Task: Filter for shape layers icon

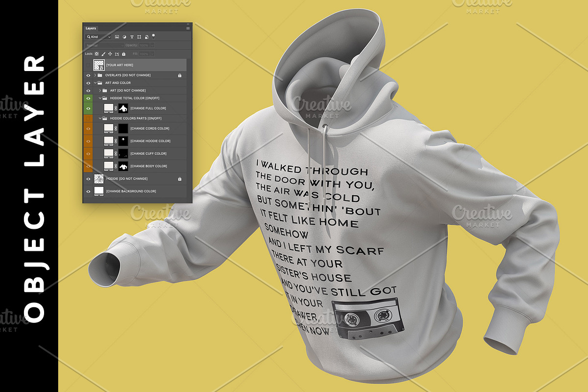Action: pos(139,37)
